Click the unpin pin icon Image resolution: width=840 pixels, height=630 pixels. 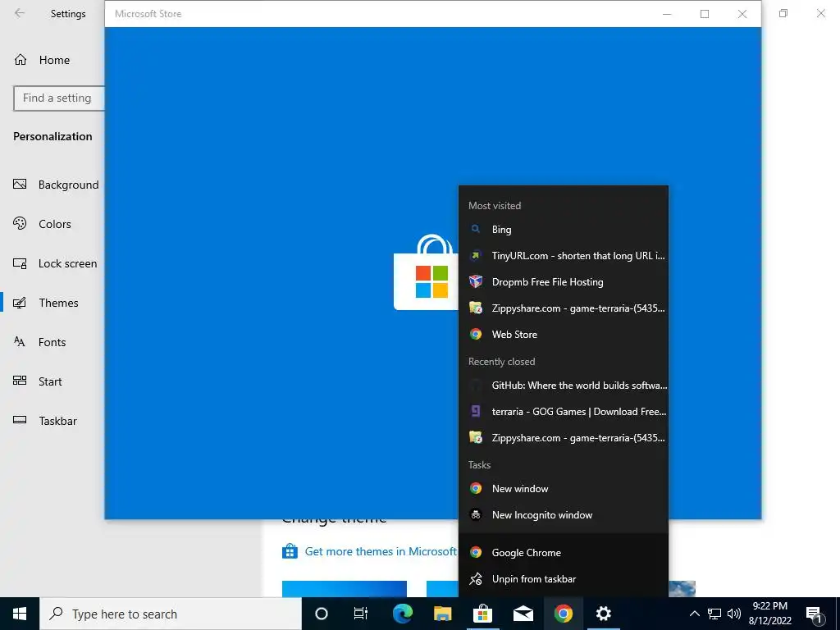pos(475,578)
